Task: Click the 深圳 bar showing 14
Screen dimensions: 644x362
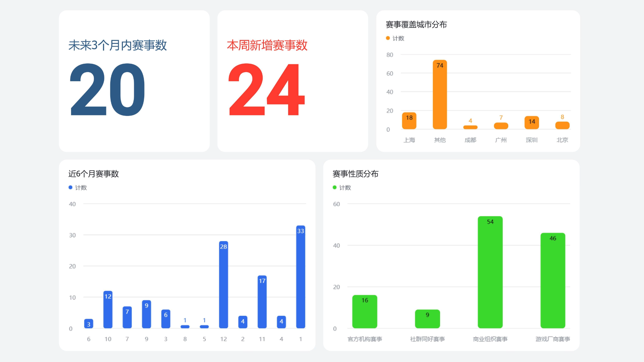Action: click(532, 123)
